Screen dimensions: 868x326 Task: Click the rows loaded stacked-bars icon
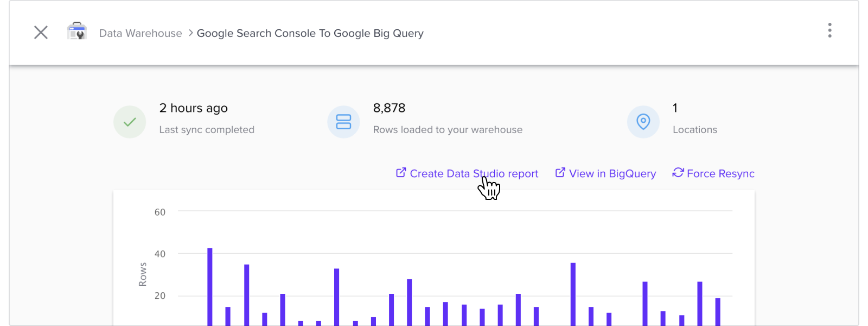(343, 122)
